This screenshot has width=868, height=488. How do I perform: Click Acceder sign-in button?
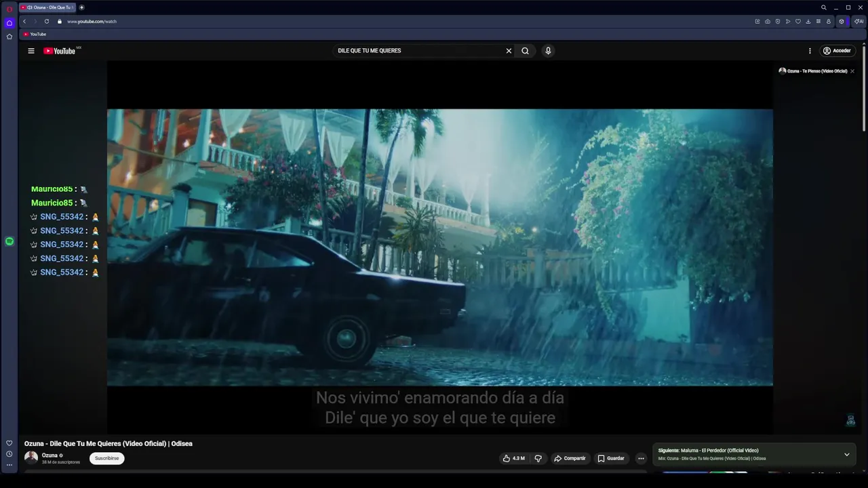pos(837,51)
